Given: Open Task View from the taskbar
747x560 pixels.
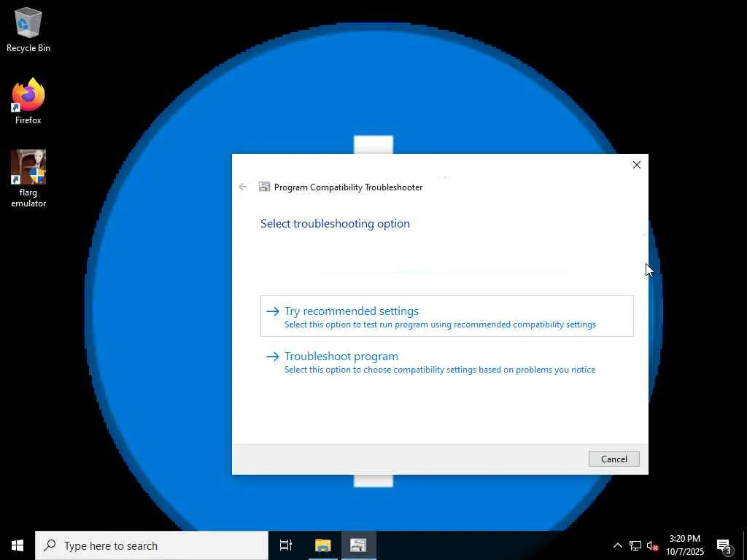Looking at the screenshot, I should pyautogui.click(x=286, y=545).
